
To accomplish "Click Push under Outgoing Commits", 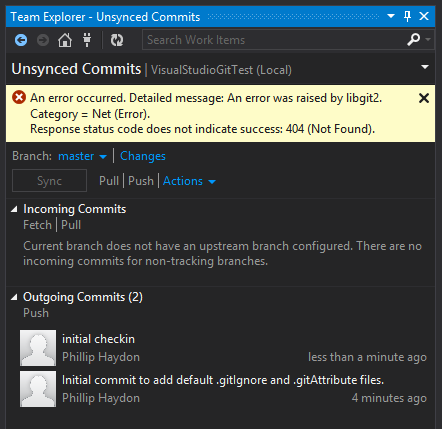I will click(36, 313).
